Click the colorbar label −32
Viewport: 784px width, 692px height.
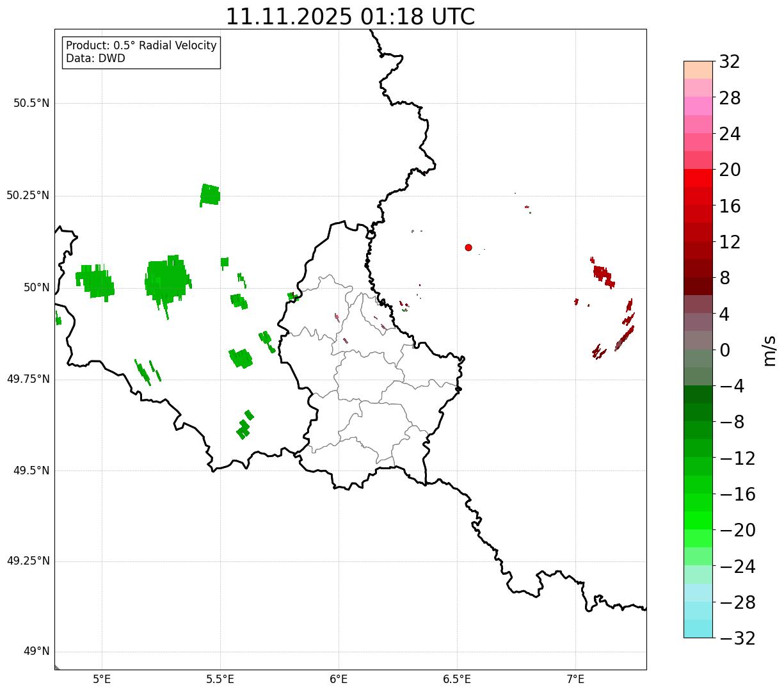[x=737, y=638]
